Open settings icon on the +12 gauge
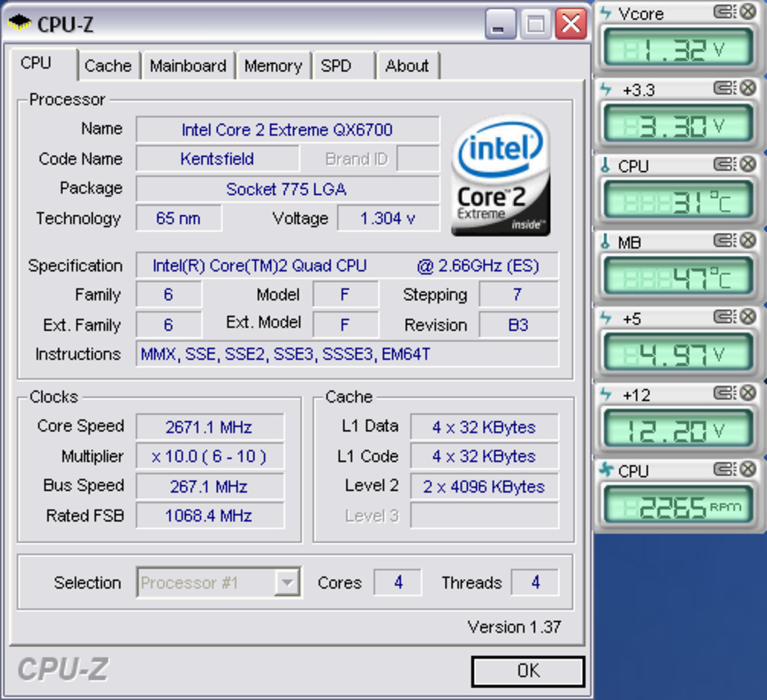Viewport: 767px width, 700px height. pyautogui.click(x=724, y=393)
